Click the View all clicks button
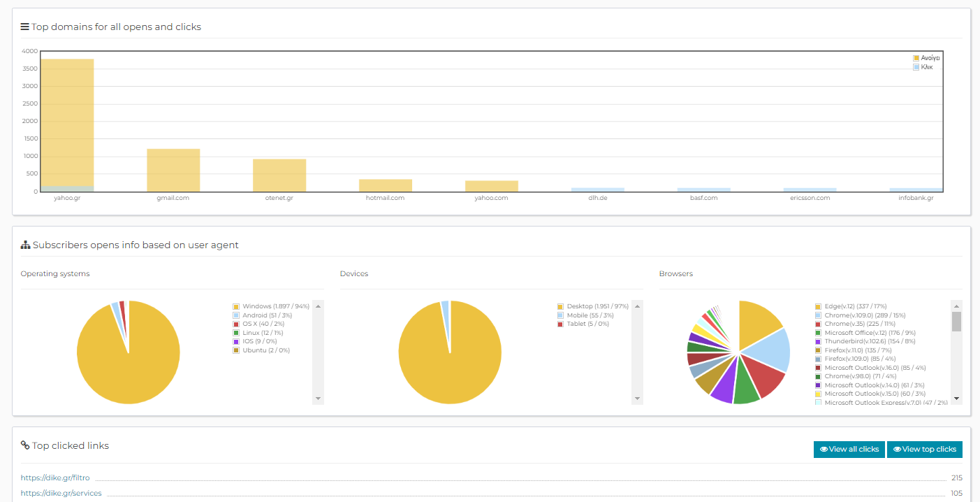Image resolution: width=980 pixels, height=502 pixels. 849,450
